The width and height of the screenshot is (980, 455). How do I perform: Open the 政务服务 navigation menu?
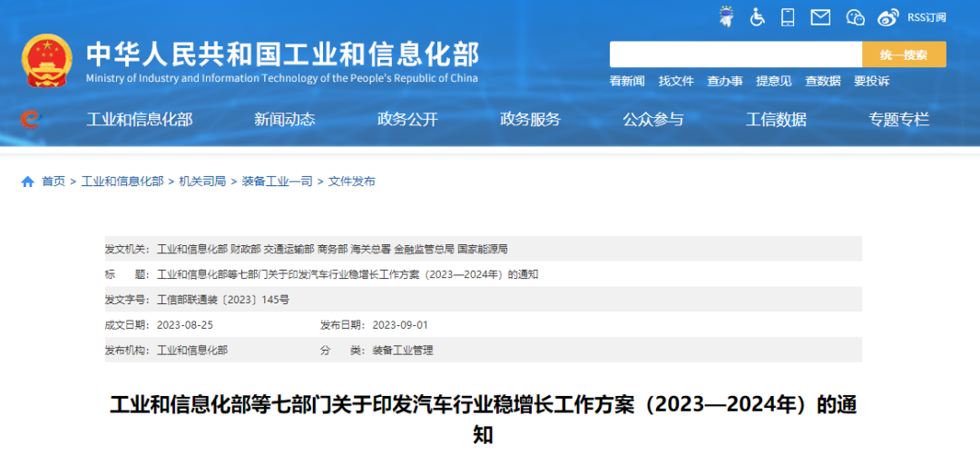(530, 119)
